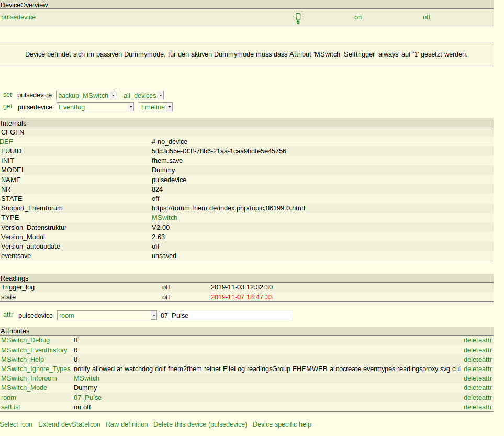The width and height of the screenshot is (504, 436).
Task: Delete the setList attribute
Action: click(478, 407)
